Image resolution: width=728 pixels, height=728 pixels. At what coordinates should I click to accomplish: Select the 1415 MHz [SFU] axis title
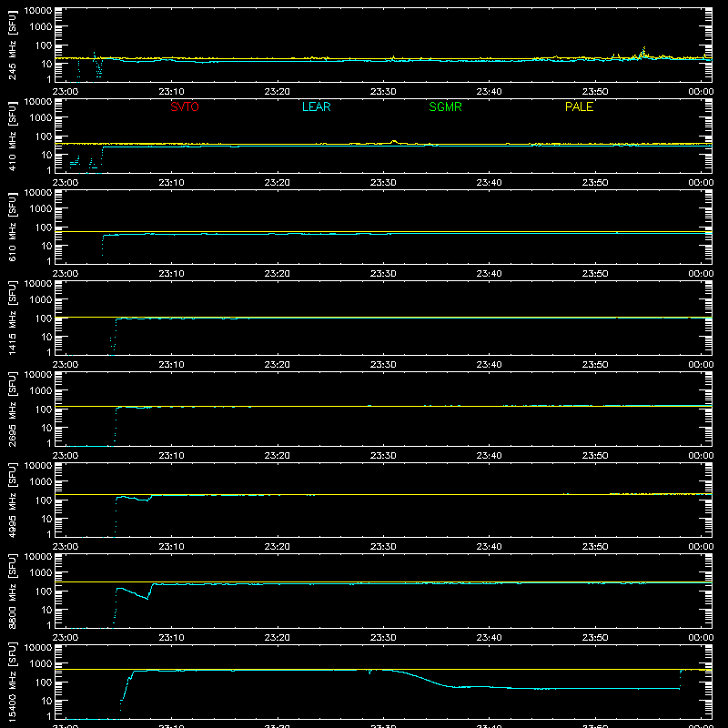point(12,318)
